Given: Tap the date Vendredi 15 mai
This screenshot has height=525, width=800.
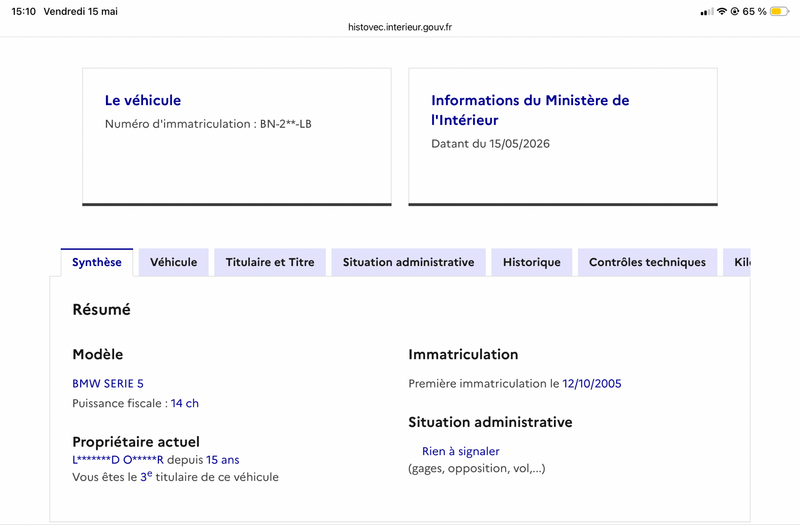Looking at the screenshot, I should coord(81,11).
